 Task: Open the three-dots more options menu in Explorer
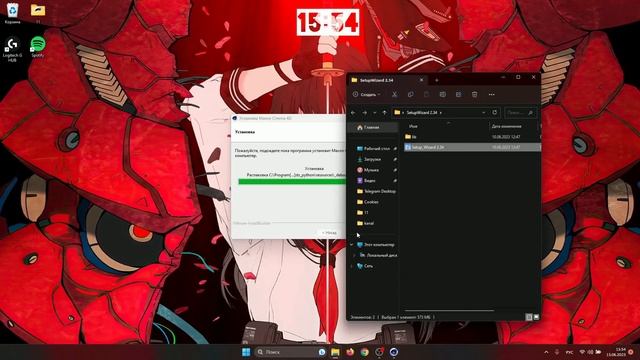[x=491, y=94]
